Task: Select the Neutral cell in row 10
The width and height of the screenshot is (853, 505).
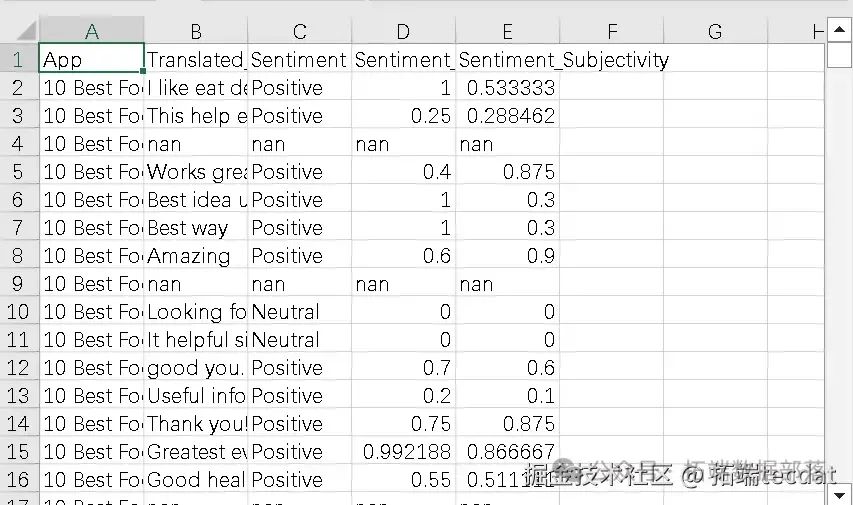Action: [299, 312]
